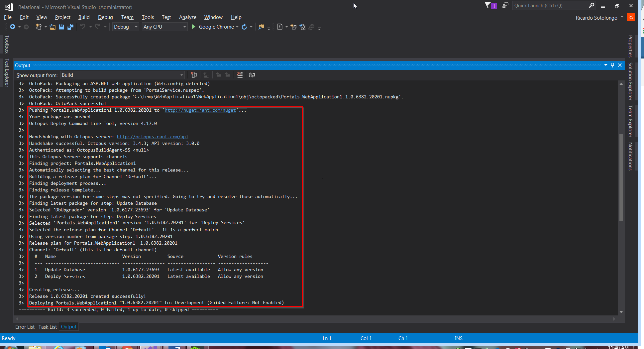Image resolution: width=644 pixels, height=349 pixels.
Task: Click the feedback icon near Quick Launch
Action: (505, 5)
